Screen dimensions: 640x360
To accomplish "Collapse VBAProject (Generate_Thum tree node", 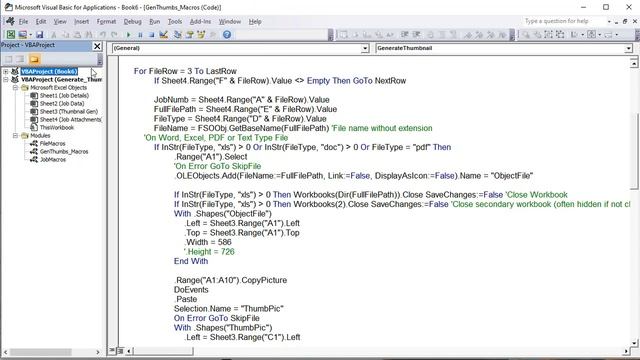I will point(6,80).
